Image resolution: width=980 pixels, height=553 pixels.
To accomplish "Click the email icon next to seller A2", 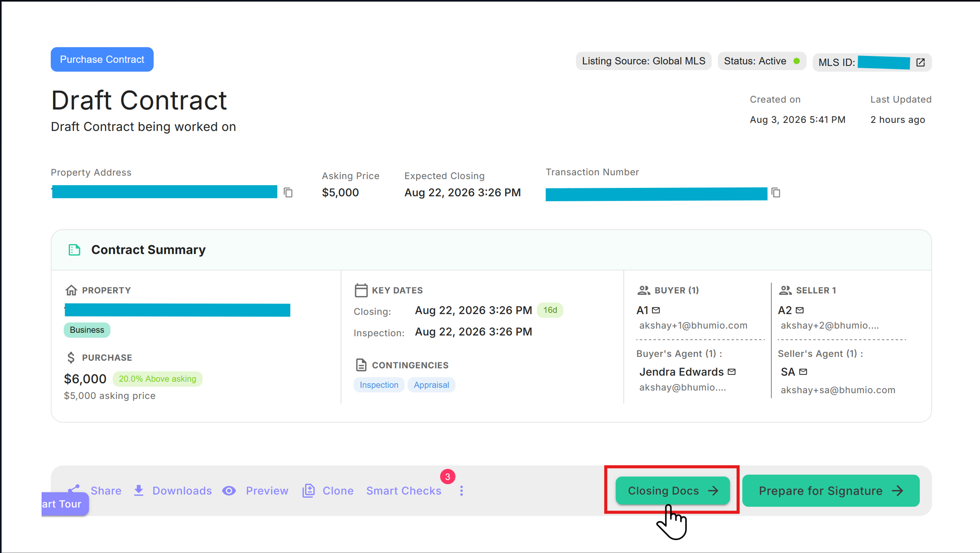I will [x=800, y=310].
